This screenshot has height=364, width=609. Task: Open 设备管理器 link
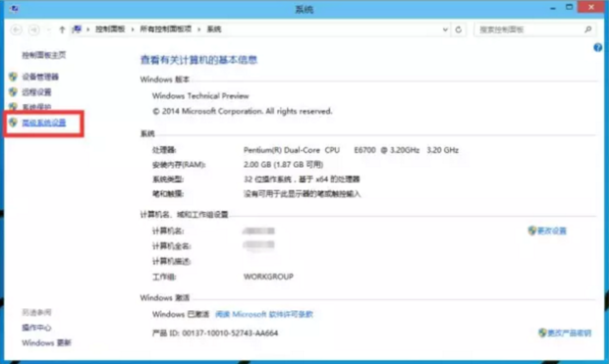[x=40, y=77]
